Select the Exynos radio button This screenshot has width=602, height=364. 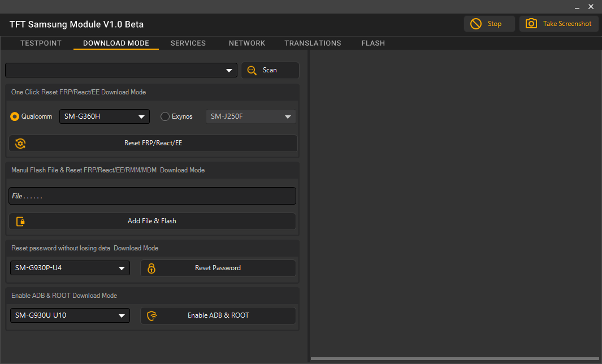(164, 116)
